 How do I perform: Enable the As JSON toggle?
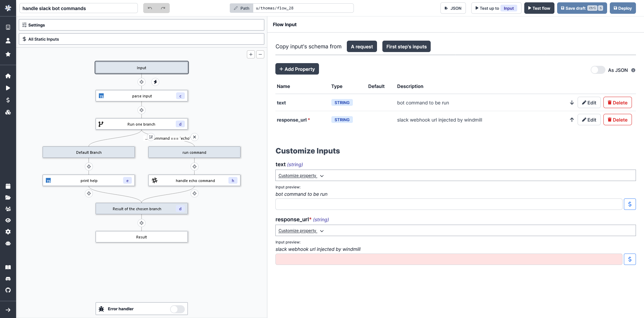click(x=598, y=70)
